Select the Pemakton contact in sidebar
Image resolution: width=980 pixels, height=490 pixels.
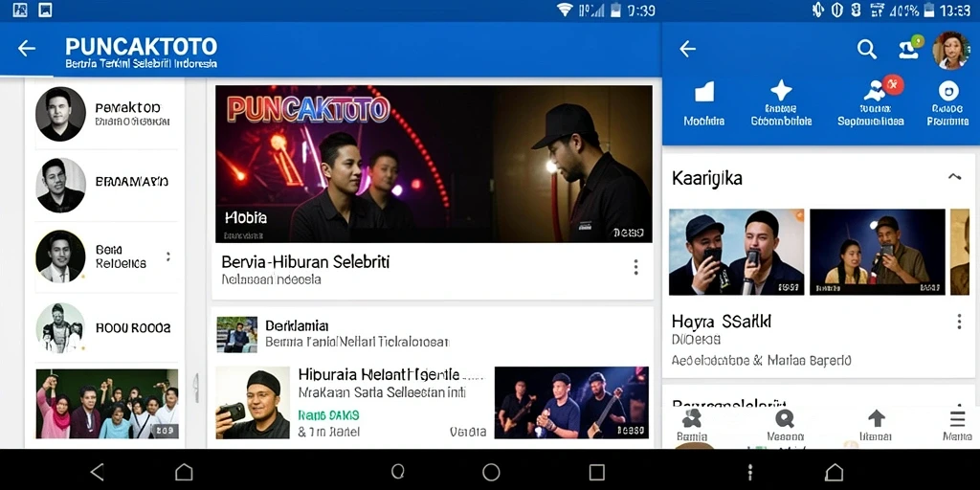[107, 115]
